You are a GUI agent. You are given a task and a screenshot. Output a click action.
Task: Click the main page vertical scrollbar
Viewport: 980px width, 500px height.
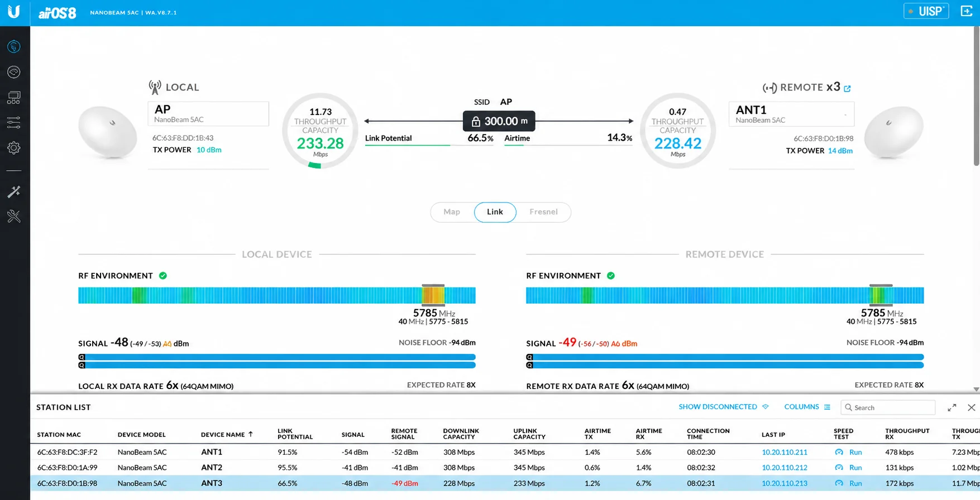pyautogui.click(x=976, y=96)
